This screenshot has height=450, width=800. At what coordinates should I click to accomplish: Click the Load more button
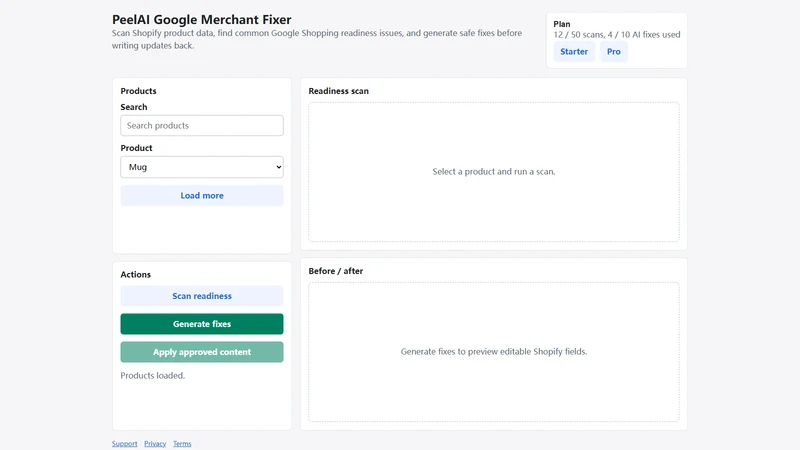coord(202,195)
